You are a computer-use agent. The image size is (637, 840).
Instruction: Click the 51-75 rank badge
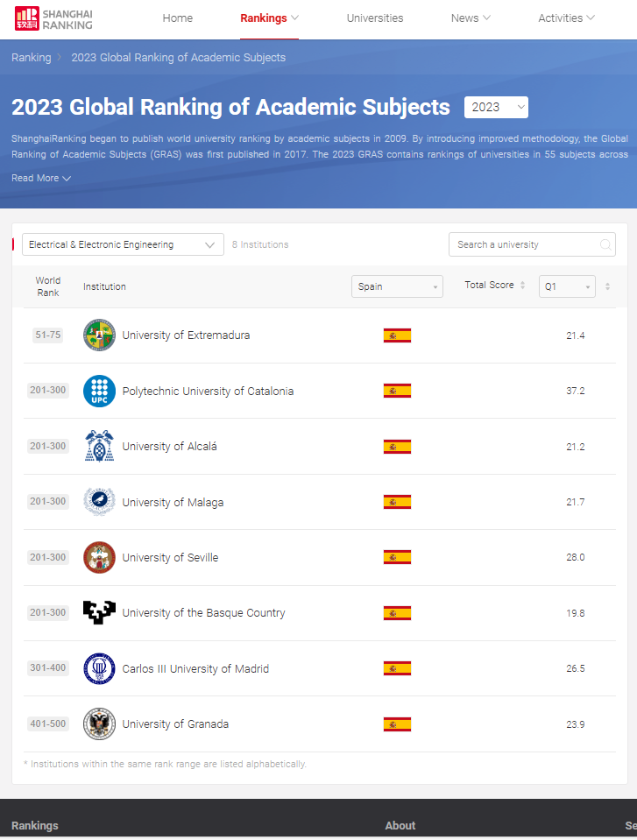(x=47, y=335)
